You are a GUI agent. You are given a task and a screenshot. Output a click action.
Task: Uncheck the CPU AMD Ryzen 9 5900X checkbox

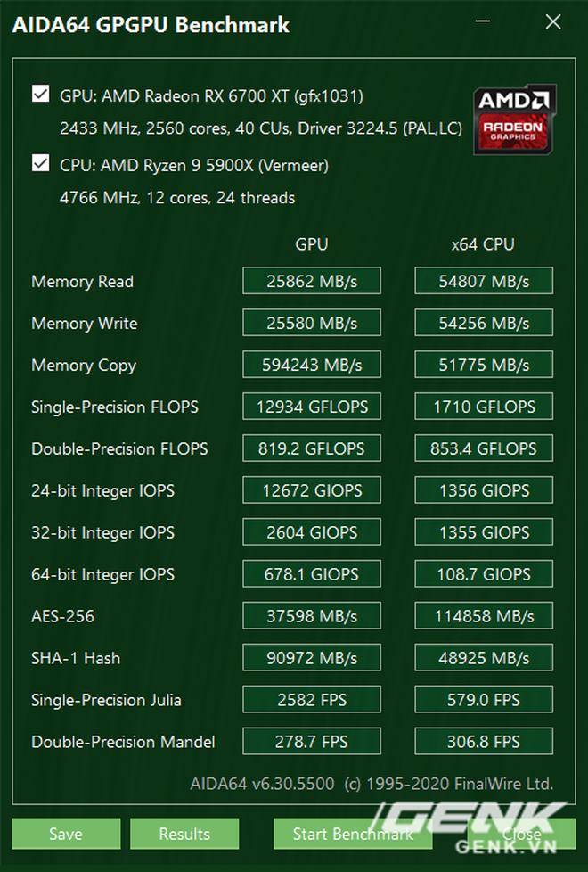coord(40,163)
